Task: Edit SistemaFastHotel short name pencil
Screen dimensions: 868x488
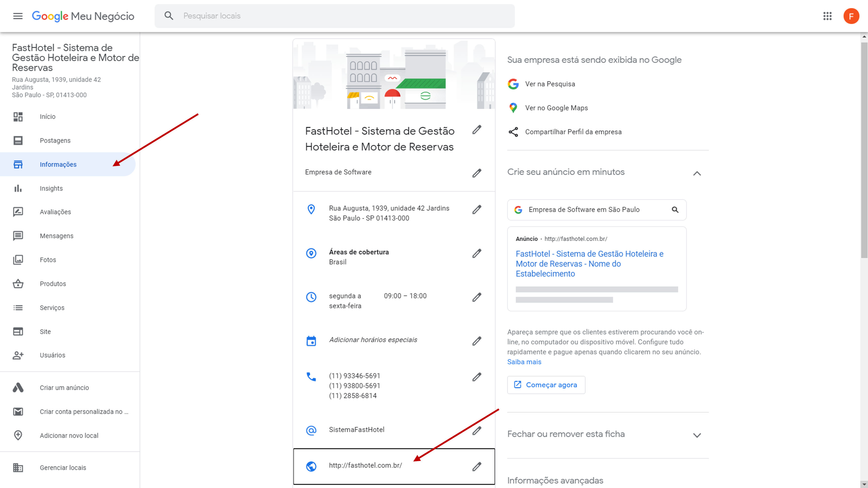Action: point(476,430)
